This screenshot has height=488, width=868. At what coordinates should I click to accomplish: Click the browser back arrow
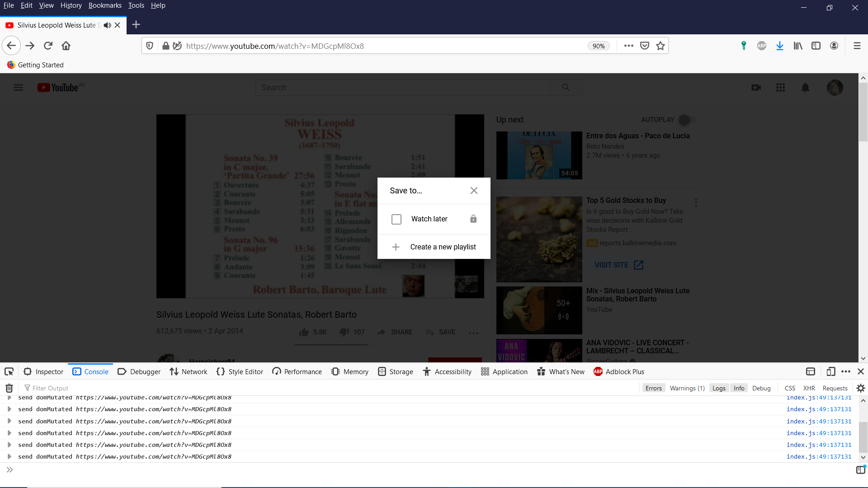click(x=11, y=46)
